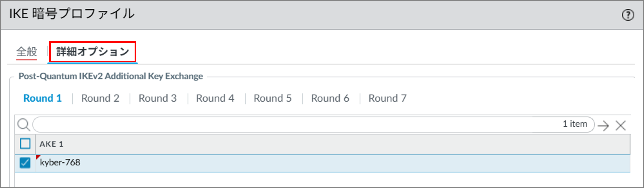The width and height of the screenshot is (644, 188).
Task: Select the Round 4 tab
Action: click(x=215, y=98)
